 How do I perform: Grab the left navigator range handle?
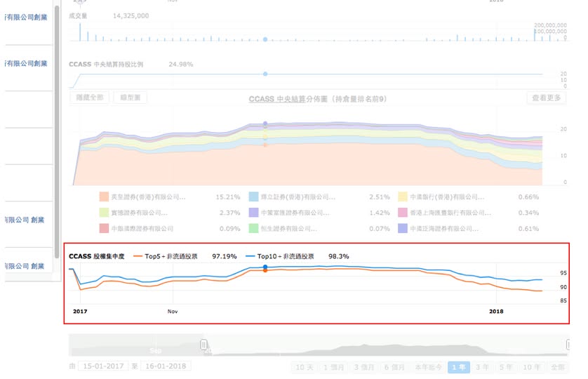[203, 345]
